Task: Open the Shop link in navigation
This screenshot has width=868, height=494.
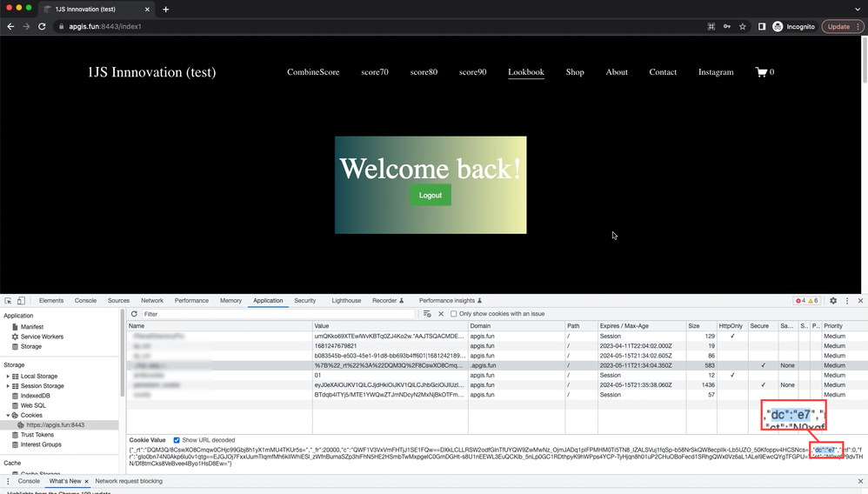Action: pos(575,72)
